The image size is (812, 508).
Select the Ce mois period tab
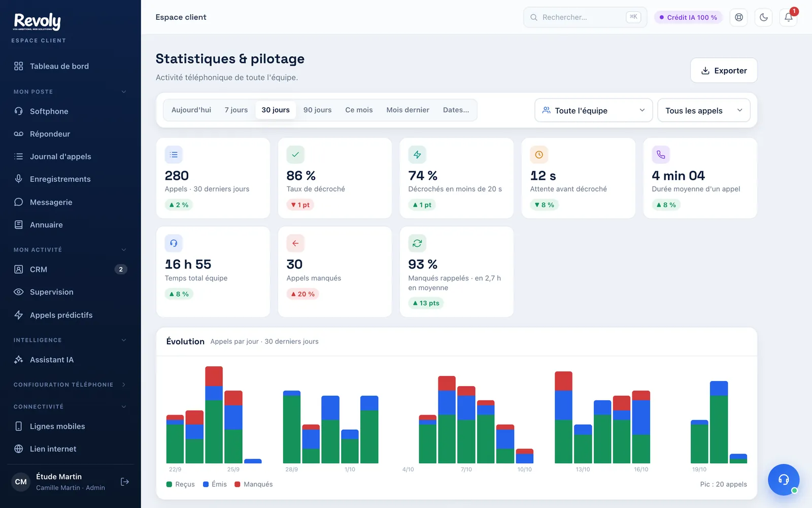(359, 110)
